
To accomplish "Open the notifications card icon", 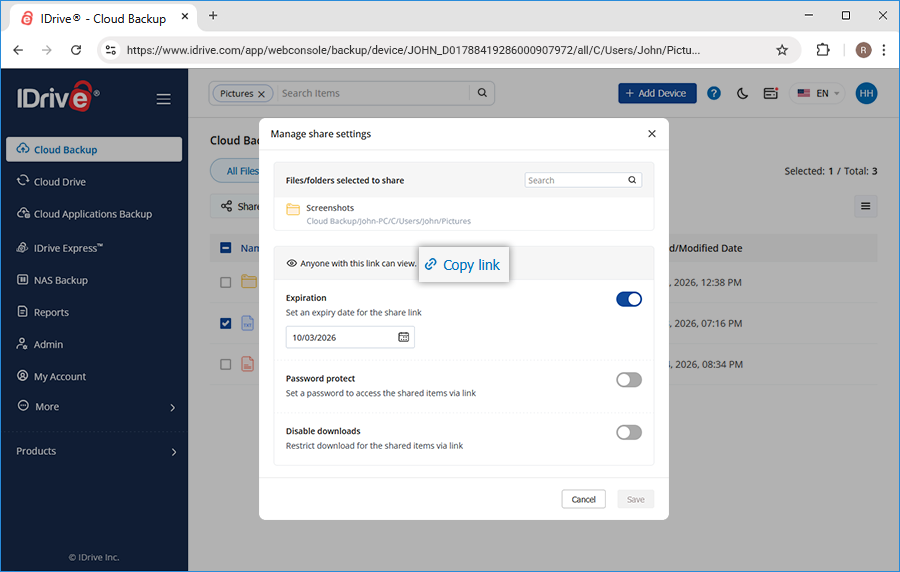I will point(771,93).
